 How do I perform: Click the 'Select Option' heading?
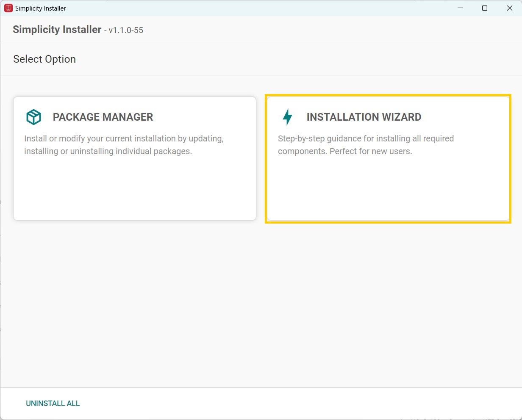click(44, 59)
